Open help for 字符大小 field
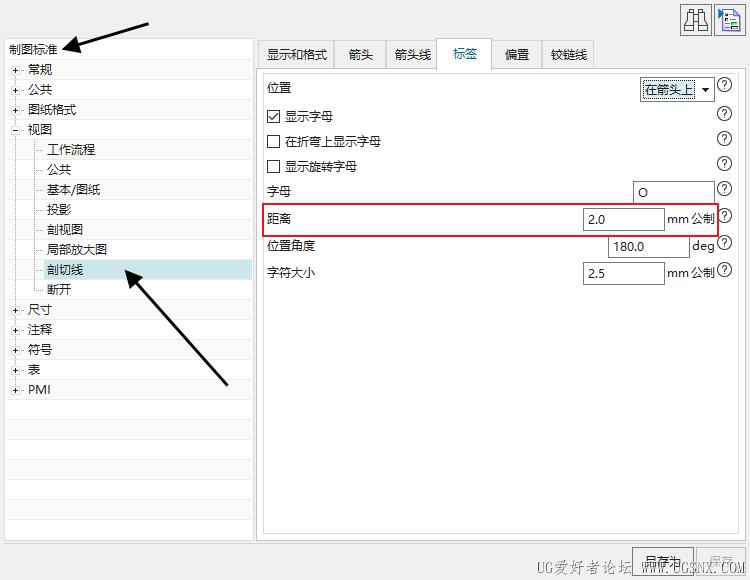Image resolution: width=750 pixels, height=580 pixels. [725, 270]
